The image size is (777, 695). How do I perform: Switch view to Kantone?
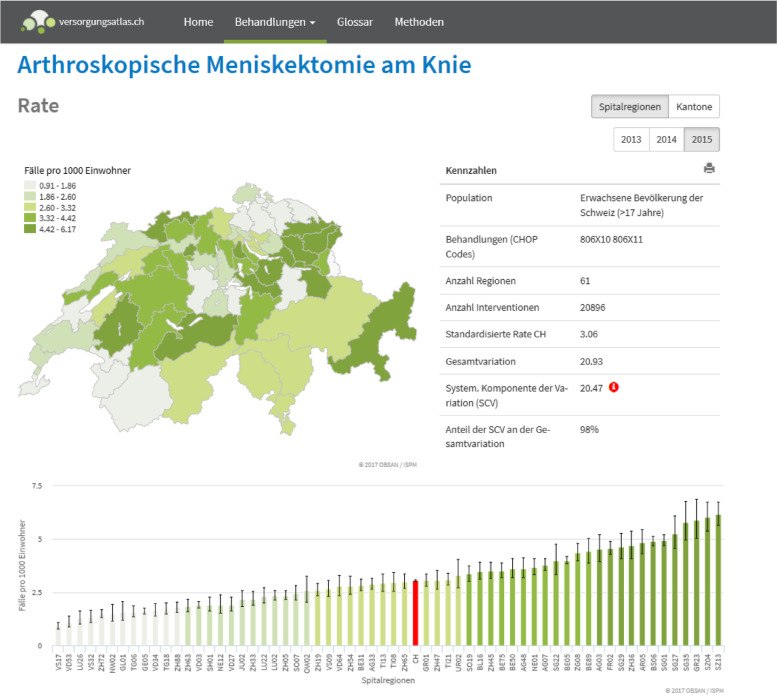694,107
